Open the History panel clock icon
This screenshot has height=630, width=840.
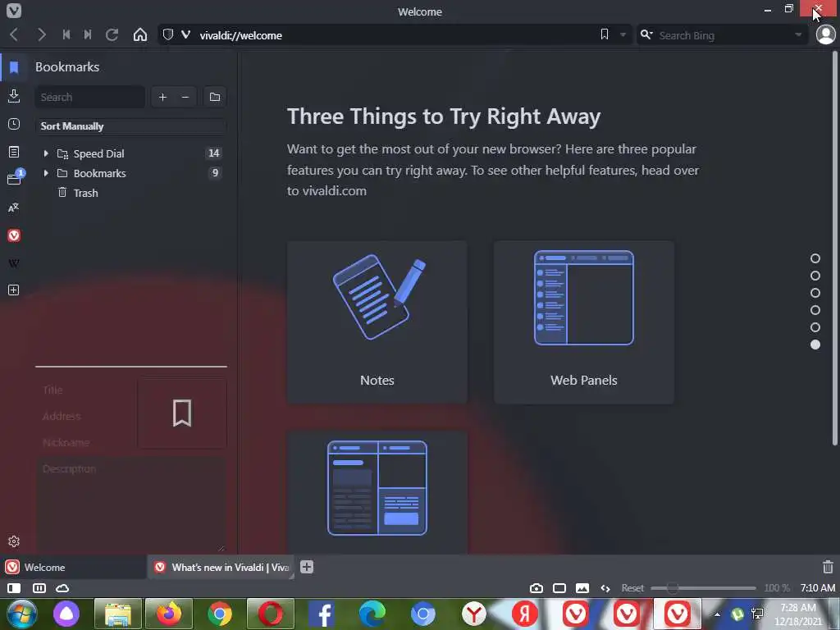14,124
